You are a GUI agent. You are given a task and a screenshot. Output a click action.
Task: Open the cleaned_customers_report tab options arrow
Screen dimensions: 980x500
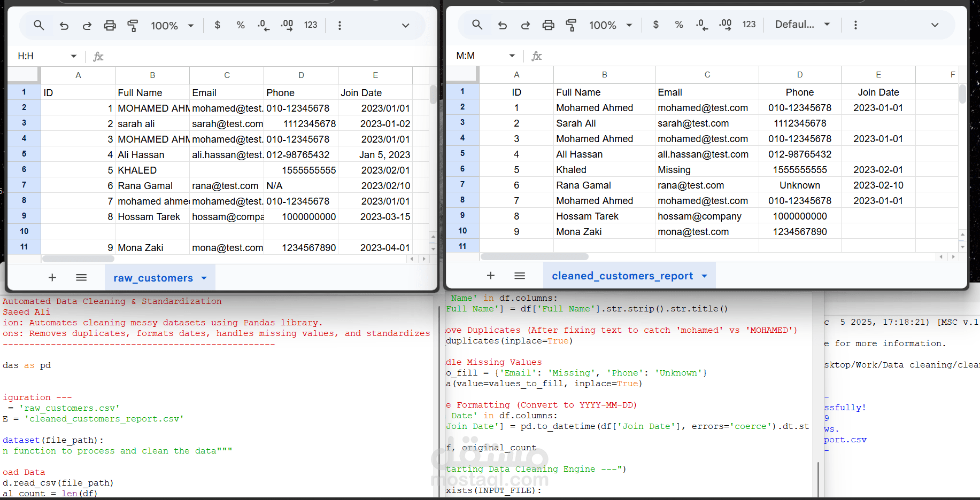coord(704,276)
